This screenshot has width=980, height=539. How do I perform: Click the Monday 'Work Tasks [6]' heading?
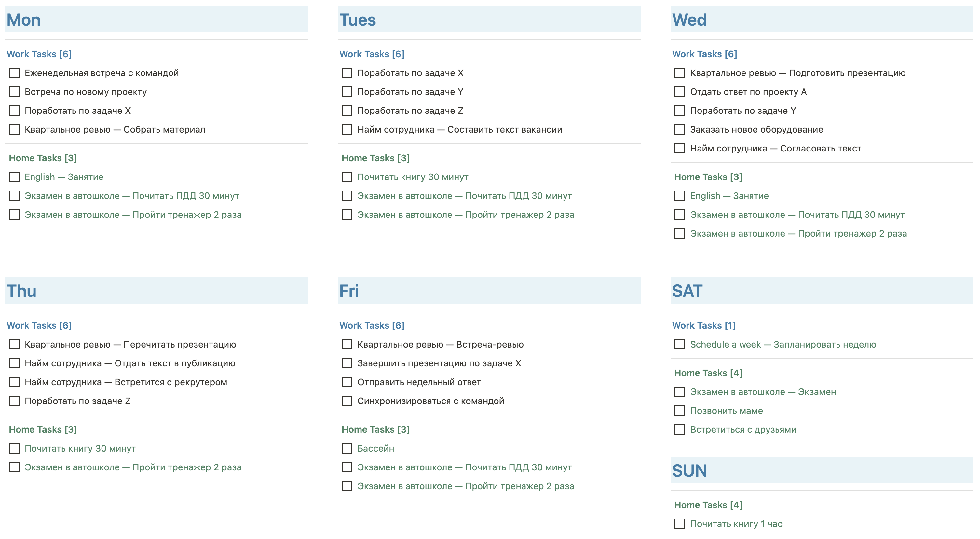coord(39,54)
